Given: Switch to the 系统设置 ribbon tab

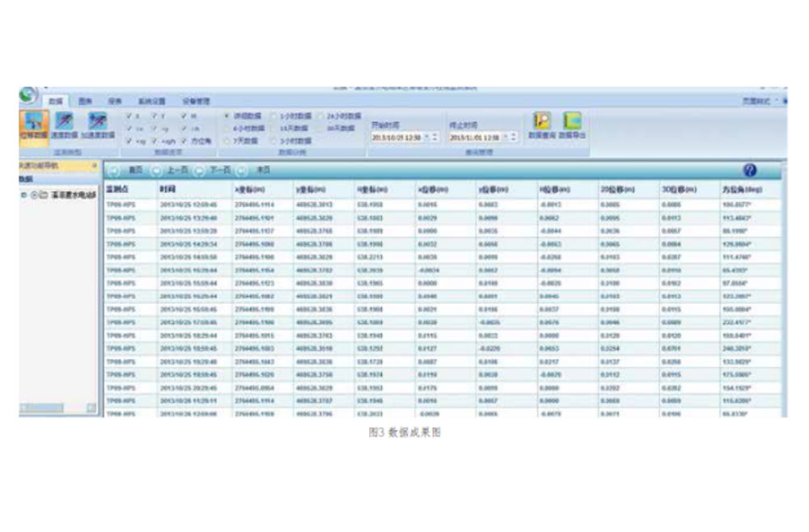Looking at the screenshot, I should click(152, 101).
